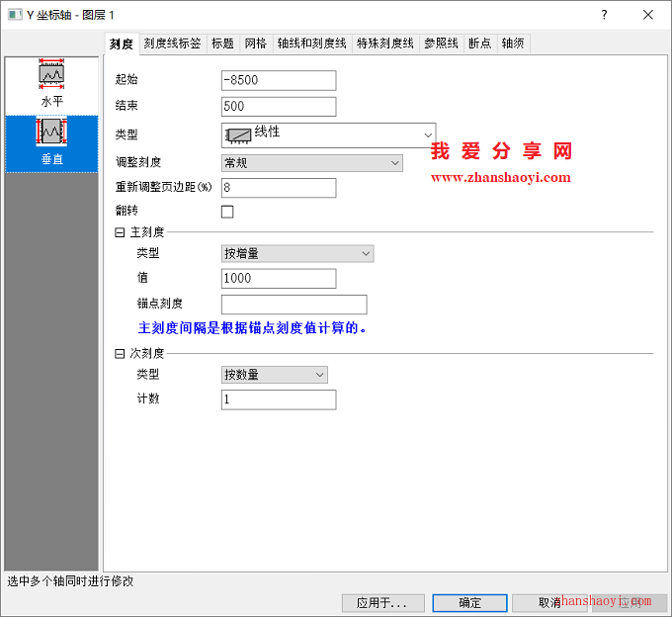Click the 应用于... button

[x=383, y=603]
